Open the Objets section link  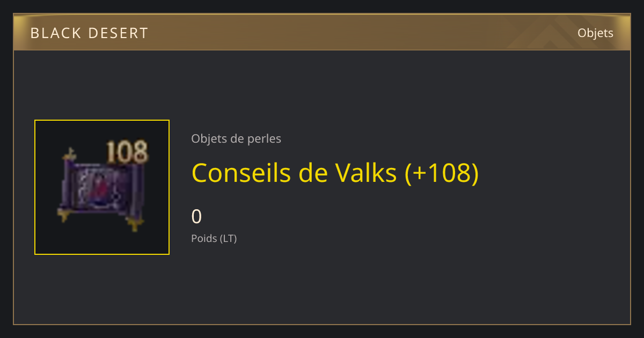(595, 33)
